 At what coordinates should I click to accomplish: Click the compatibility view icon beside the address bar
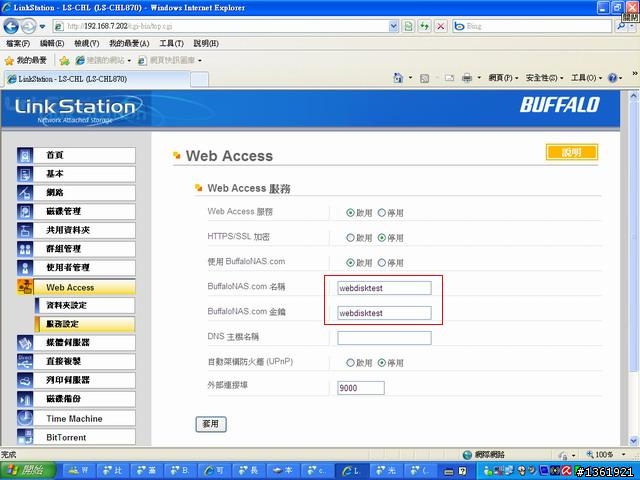click(x=408, y=27)
